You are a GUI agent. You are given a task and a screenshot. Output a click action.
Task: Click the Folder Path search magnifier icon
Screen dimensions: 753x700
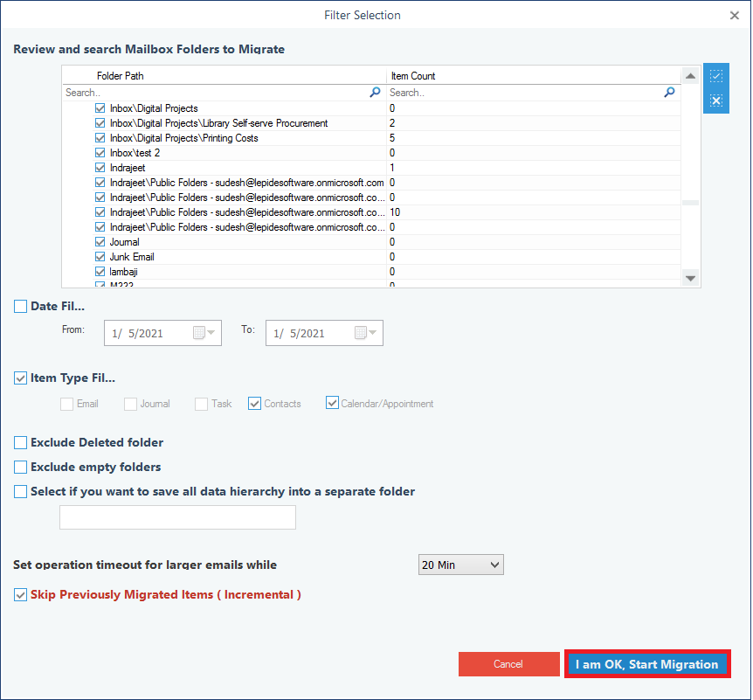pos(375,93)
